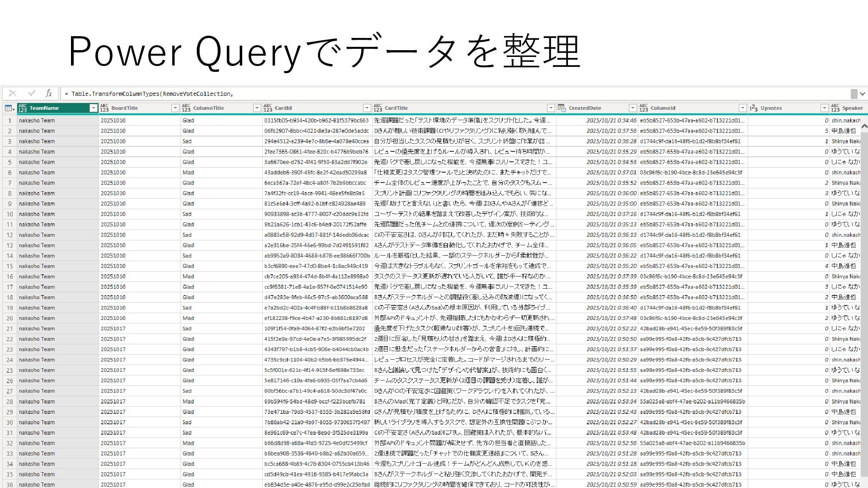The height and width of the screenshot is (488, 868).
Task: Select row number 10
Action: click(x=9, y=214)
